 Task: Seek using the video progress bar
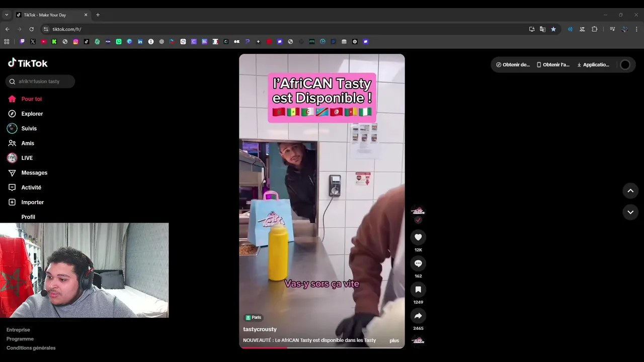pos(322,347)
